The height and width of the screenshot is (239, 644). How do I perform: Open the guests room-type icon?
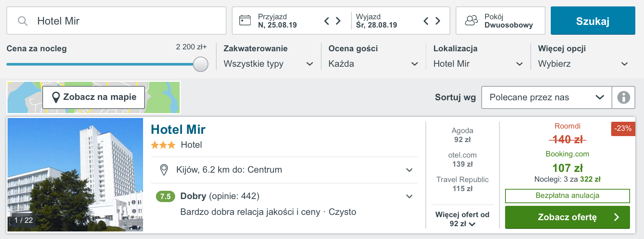[471, 20]
